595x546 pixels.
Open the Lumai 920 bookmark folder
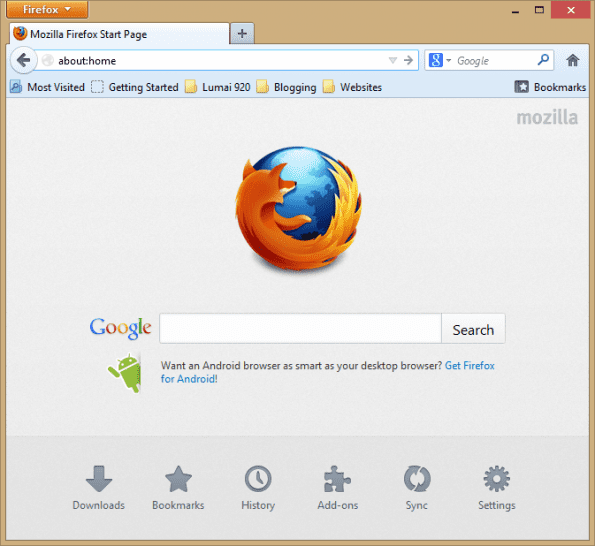tap(217, 87)
